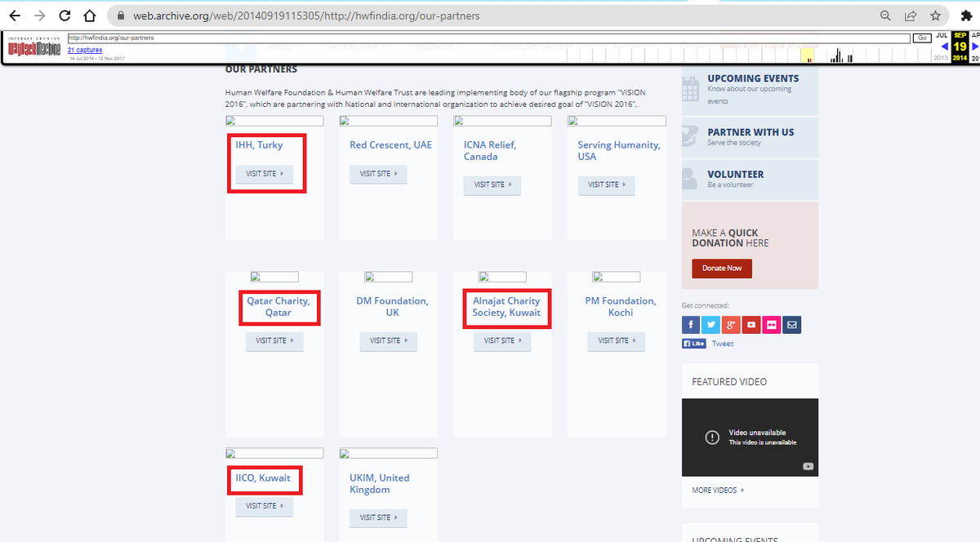Focus the Wayback Machine URL input field
980x542 pixels.
coord(489,38)
